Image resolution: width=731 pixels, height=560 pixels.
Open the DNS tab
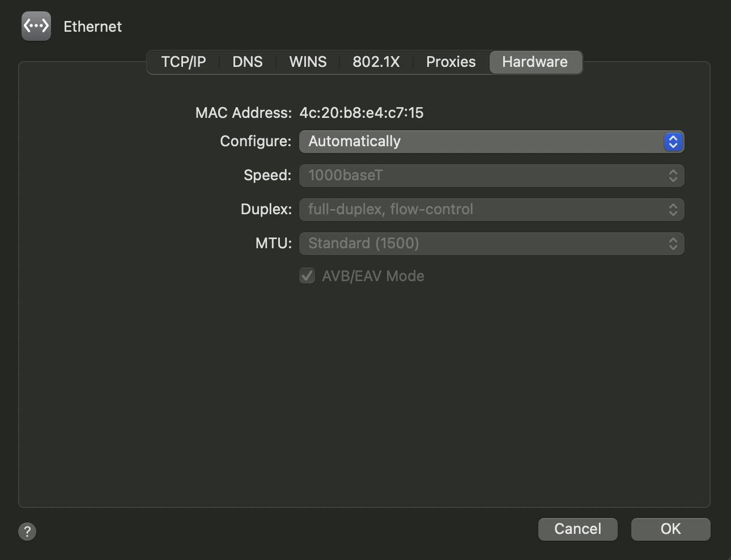[246, 62]
